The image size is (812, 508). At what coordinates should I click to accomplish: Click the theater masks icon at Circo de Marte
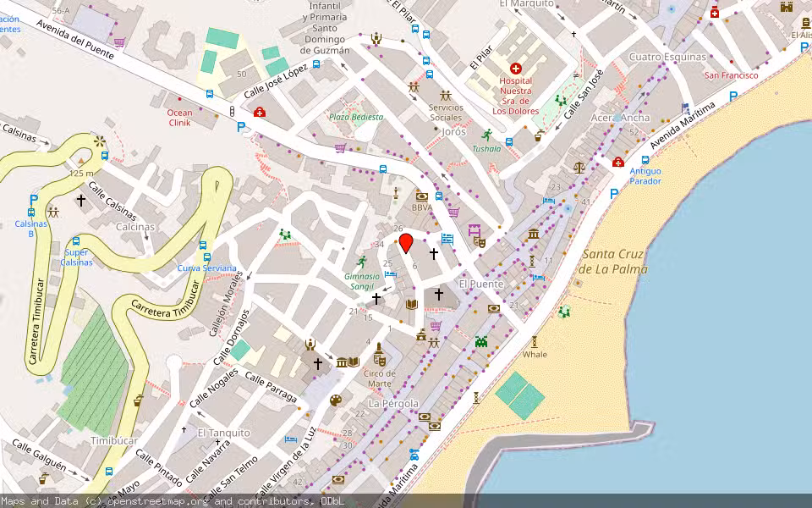(381, 362)
